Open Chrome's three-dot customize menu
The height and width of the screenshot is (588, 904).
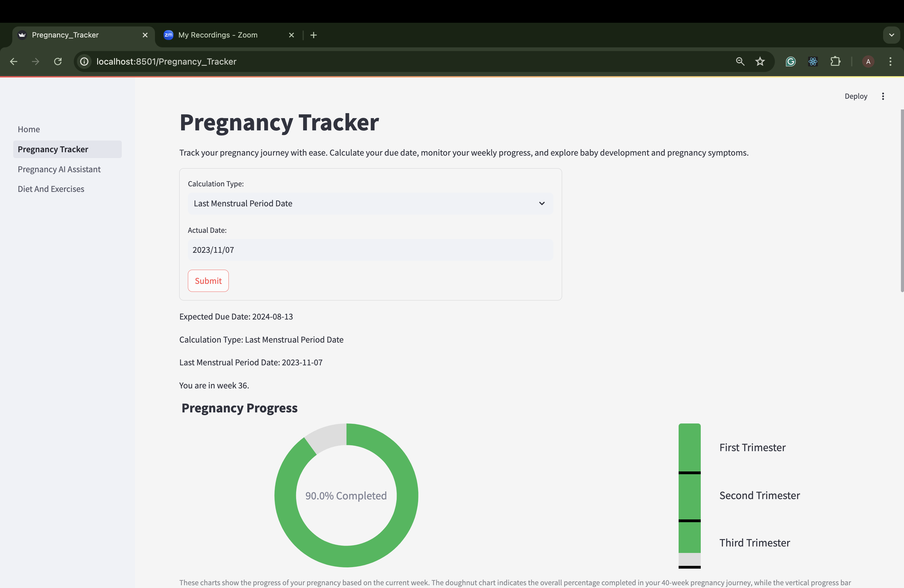[x=890, y=62]
